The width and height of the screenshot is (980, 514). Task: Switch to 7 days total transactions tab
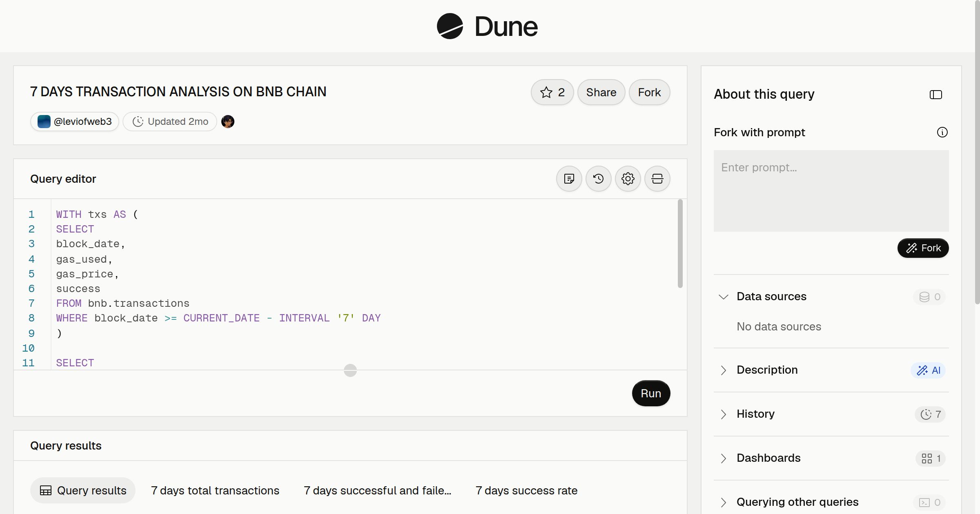click(x=215, y=490)
